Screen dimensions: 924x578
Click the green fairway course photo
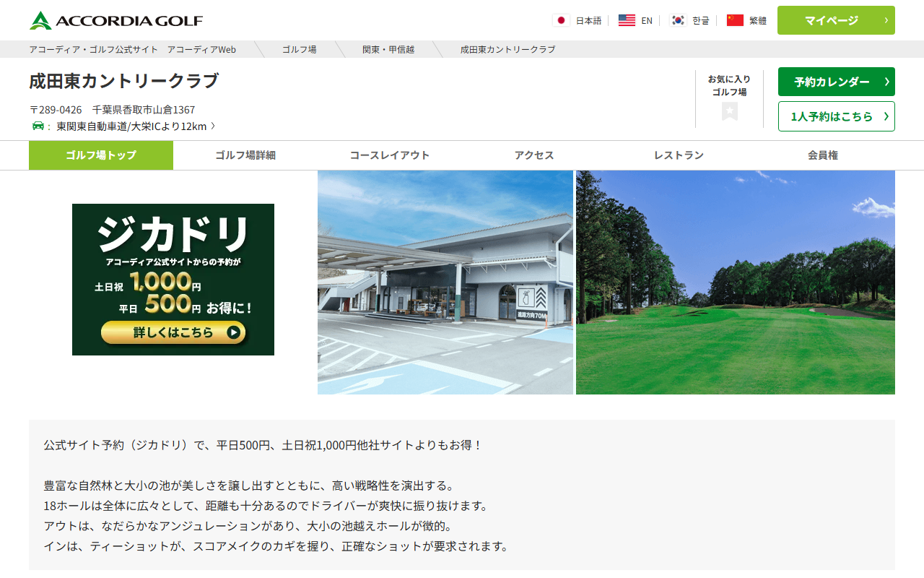click(736, 282)
